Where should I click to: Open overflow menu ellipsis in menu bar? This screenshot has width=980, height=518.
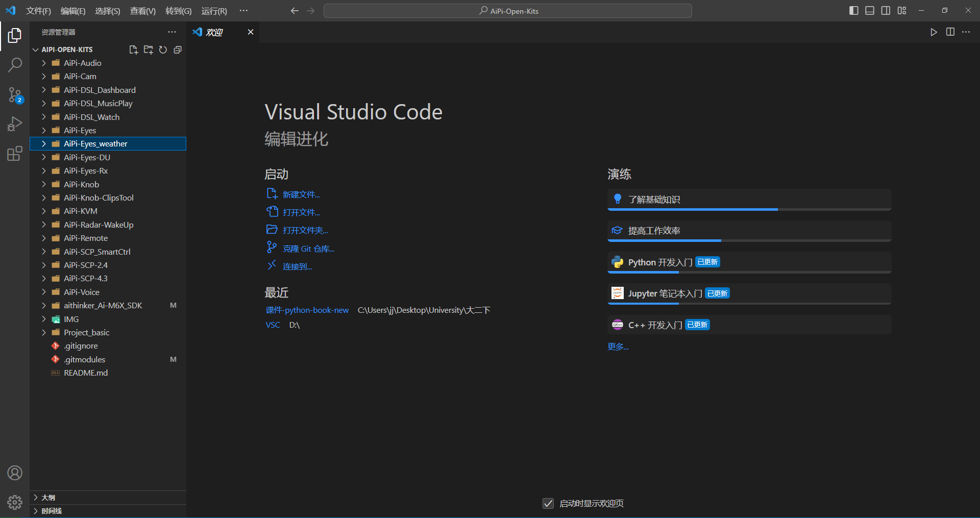[x=244, y=11]
